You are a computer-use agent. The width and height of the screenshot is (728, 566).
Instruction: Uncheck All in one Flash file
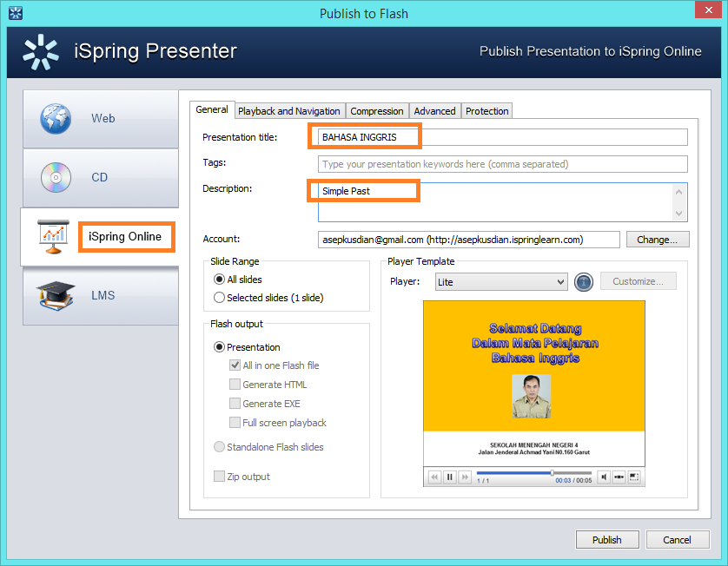[233, 365]
